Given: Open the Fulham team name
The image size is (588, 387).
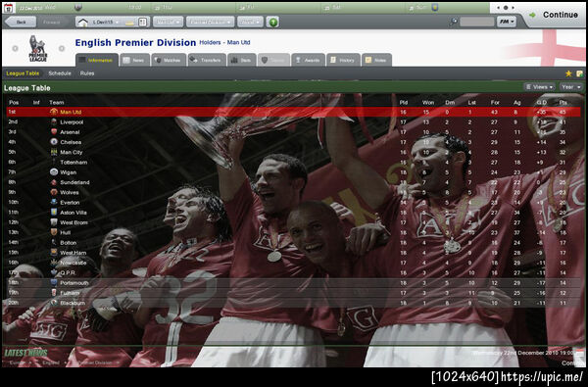Looking at the screenshot, I should click(70, 293).
